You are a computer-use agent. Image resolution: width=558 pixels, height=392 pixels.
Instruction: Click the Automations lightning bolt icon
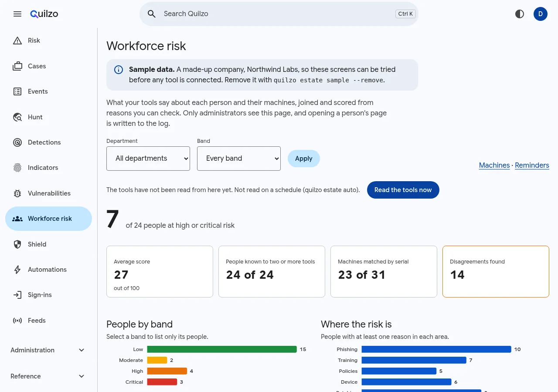click(17, 270)
